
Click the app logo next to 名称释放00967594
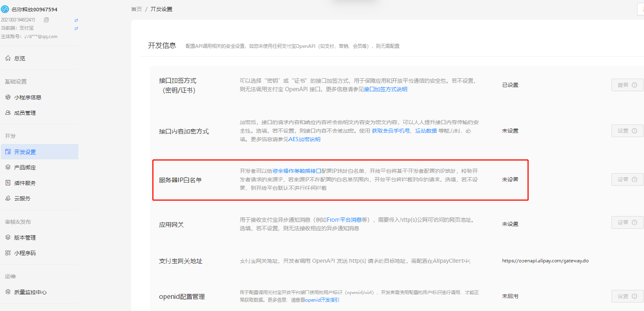click(5, 9)
